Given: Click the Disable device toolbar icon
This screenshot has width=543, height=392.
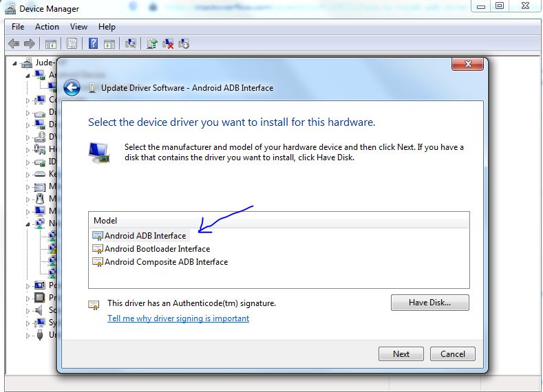Looking at the screenshot, I should coord(184,44).
